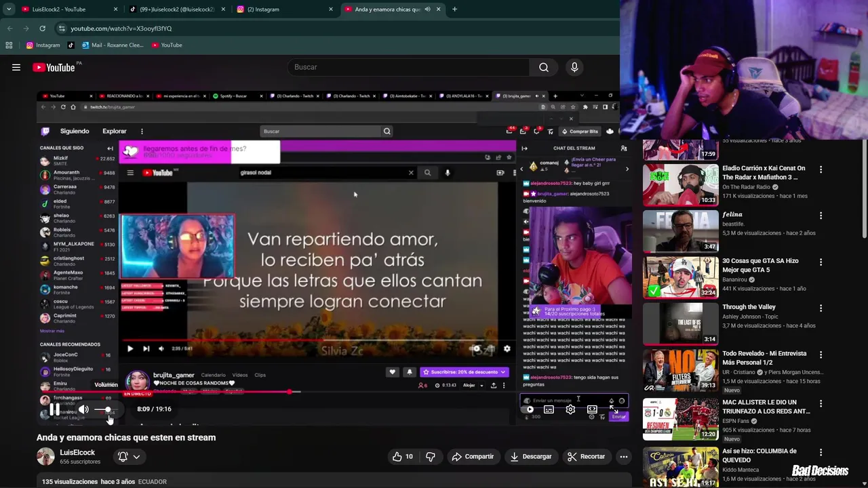The width and height of the screenshot is (868, 488).
Task: Click the page vertical scrollbar
Action: click(865, 190)
